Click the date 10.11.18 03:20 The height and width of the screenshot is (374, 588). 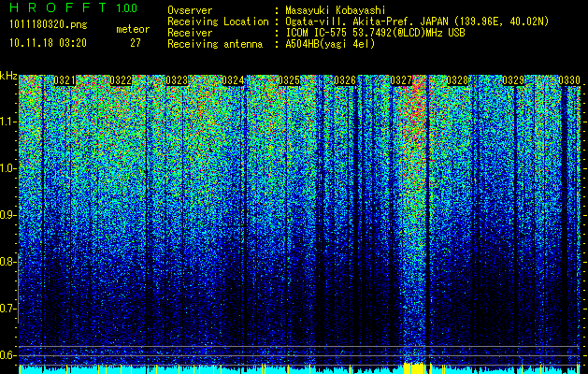pos(48,43)
